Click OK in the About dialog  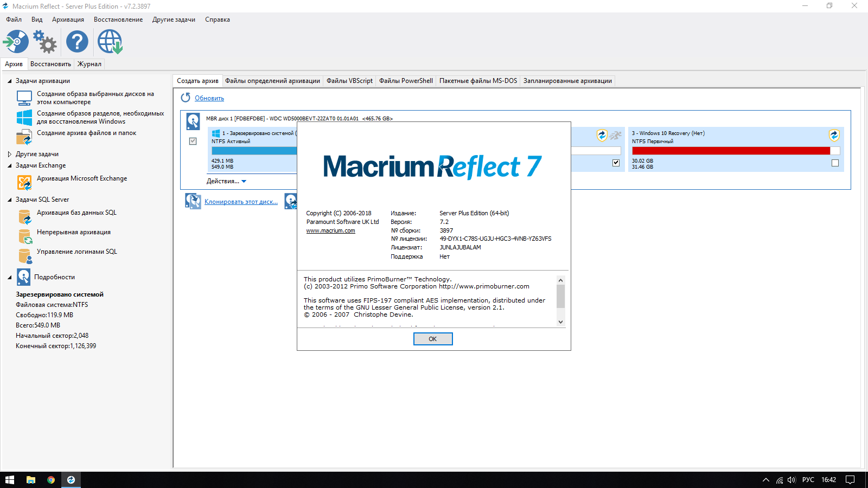coord(433,339)
